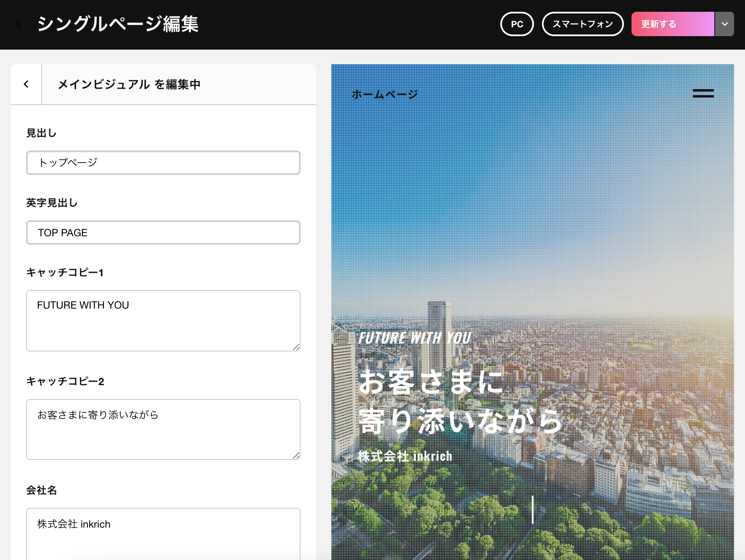745x560 pixels.
Task: Click the 会社名 textarea with 株式会社 inkrich
Action: pos(163,534)
